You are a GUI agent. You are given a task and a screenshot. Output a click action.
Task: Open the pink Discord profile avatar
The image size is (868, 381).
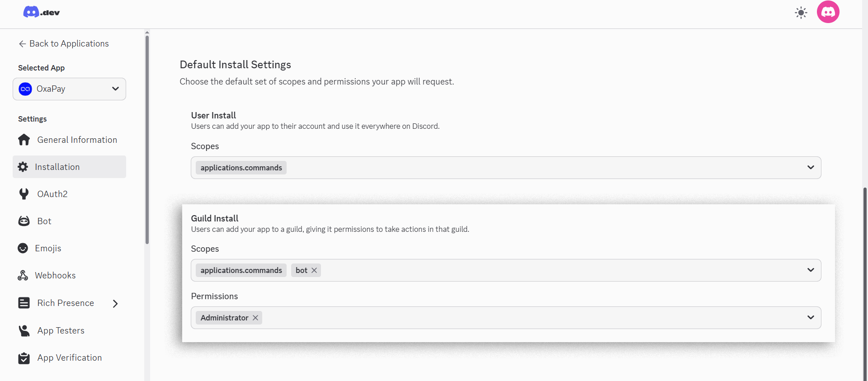(x=828, y=12)
